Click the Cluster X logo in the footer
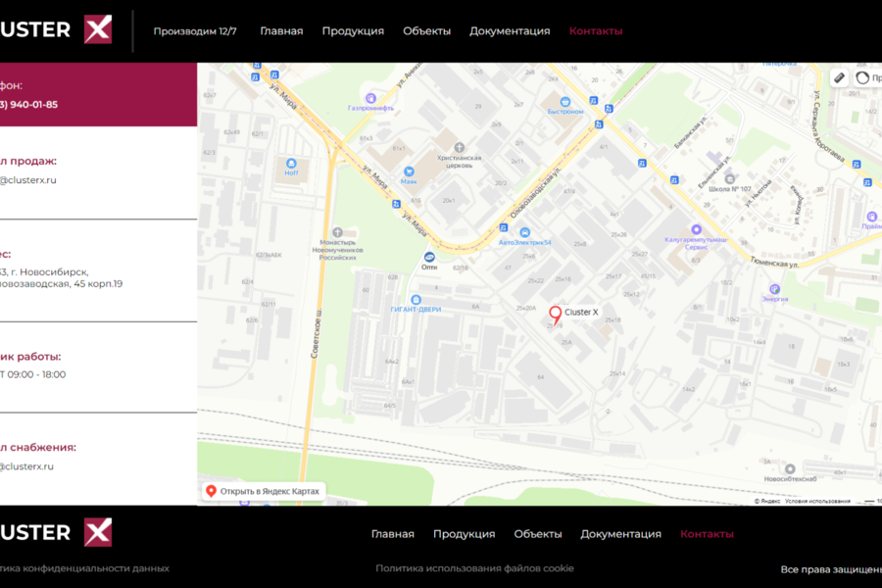 (56, 532)
